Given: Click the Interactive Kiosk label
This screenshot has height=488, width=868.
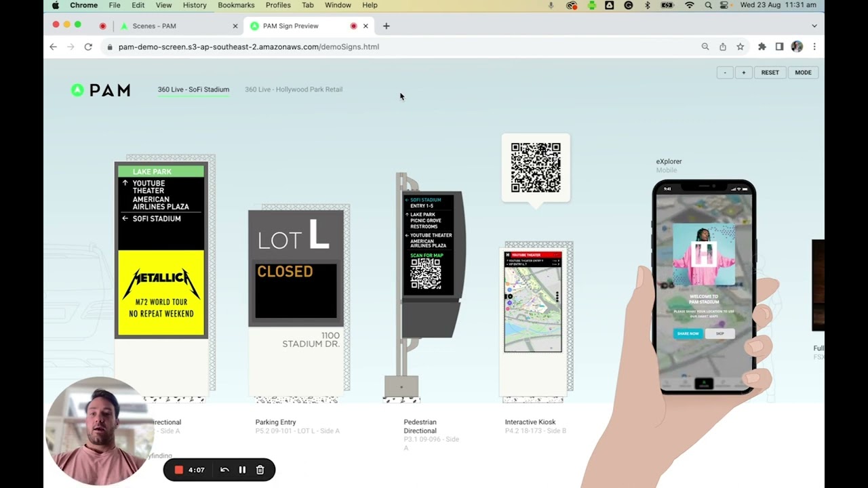Looking at the screenshot, I should click(x=530, y=422).
